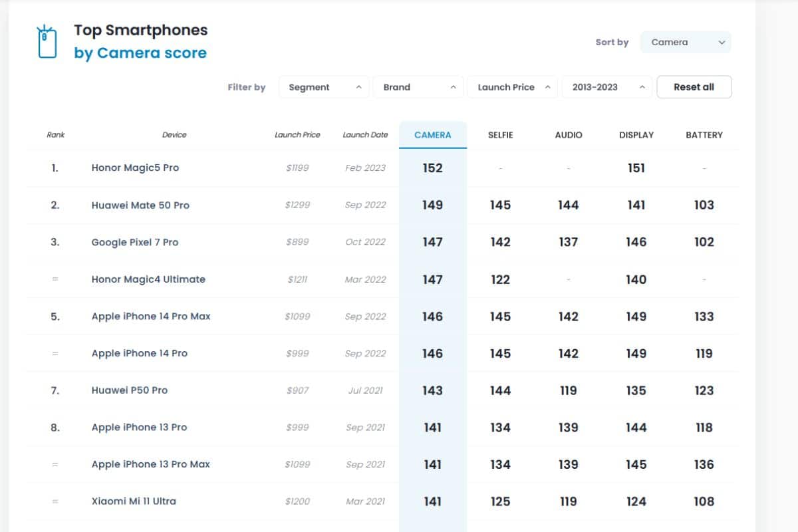Screen dimensions: 798x532
Task: Click the audio score 144 for Huawei Mate 50 Pro
Action: coord(569,205)
